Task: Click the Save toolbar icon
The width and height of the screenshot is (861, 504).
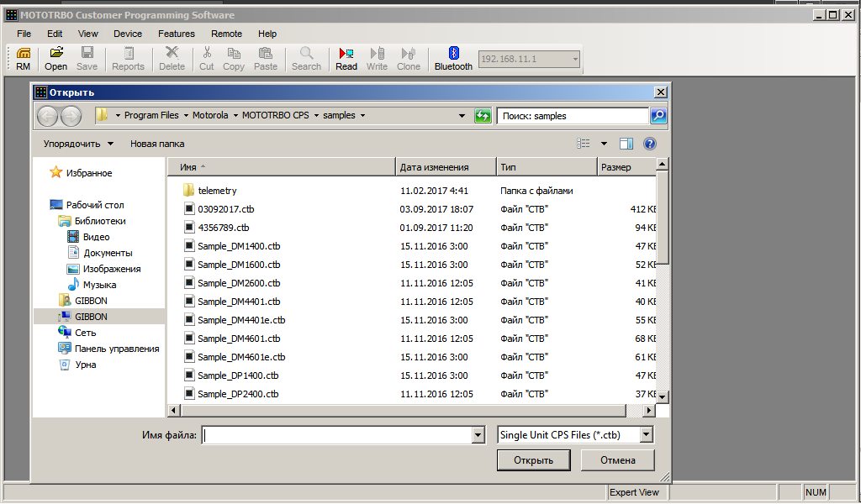Action: pos(87,59)
